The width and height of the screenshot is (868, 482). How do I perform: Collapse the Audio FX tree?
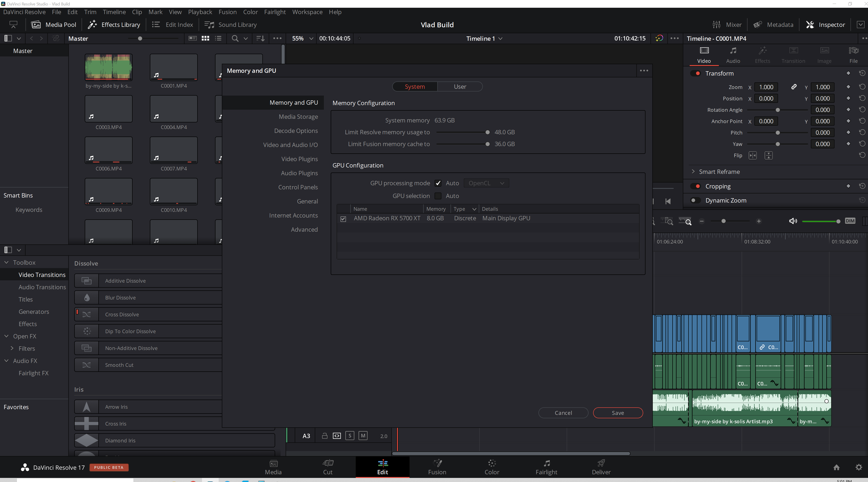(6, 360)
